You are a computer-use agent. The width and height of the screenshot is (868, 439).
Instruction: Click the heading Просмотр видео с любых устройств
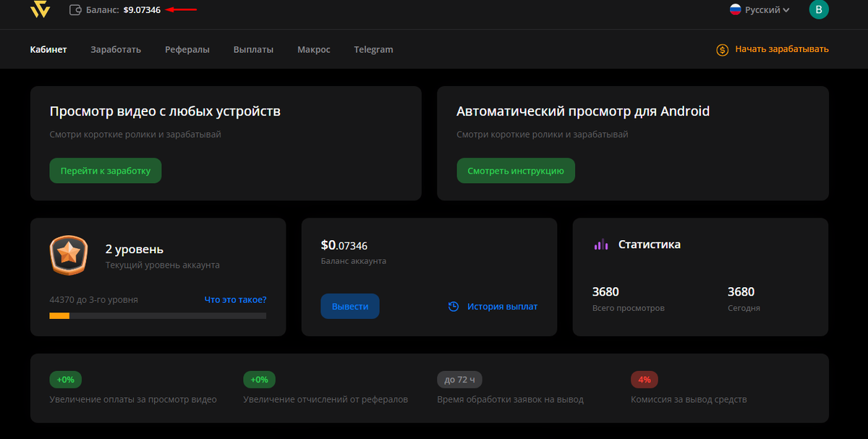tap(165, 111)
